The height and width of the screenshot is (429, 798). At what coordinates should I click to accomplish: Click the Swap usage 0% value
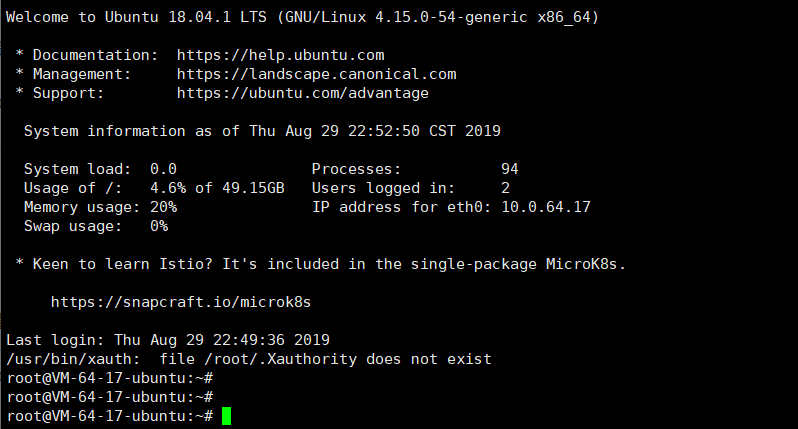pos(158,226)
